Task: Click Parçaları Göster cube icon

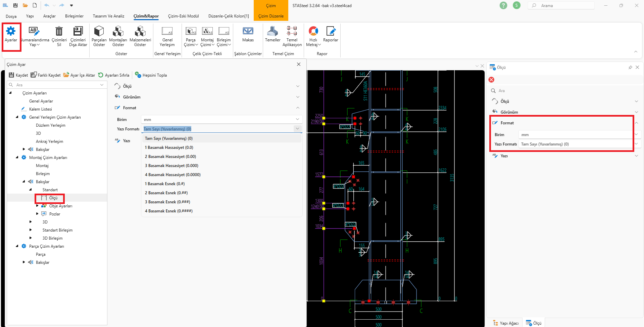Action: 99,31
